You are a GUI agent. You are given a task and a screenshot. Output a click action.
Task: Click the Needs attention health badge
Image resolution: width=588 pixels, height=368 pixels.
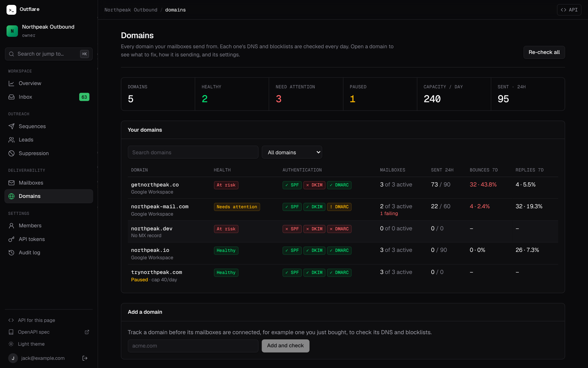pyautogui.click(x=237, y=207)
